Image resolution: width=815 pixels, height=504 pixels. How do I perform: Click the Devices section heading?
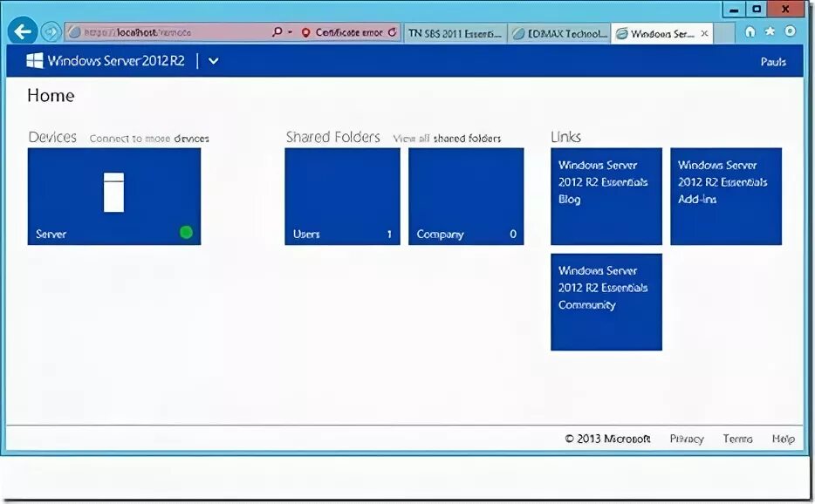(x=52, y=137)
